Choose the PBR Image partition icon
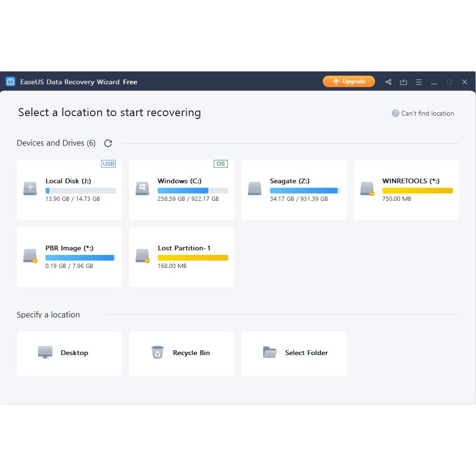This screenshot has width=476, height=476. point(30,256)
